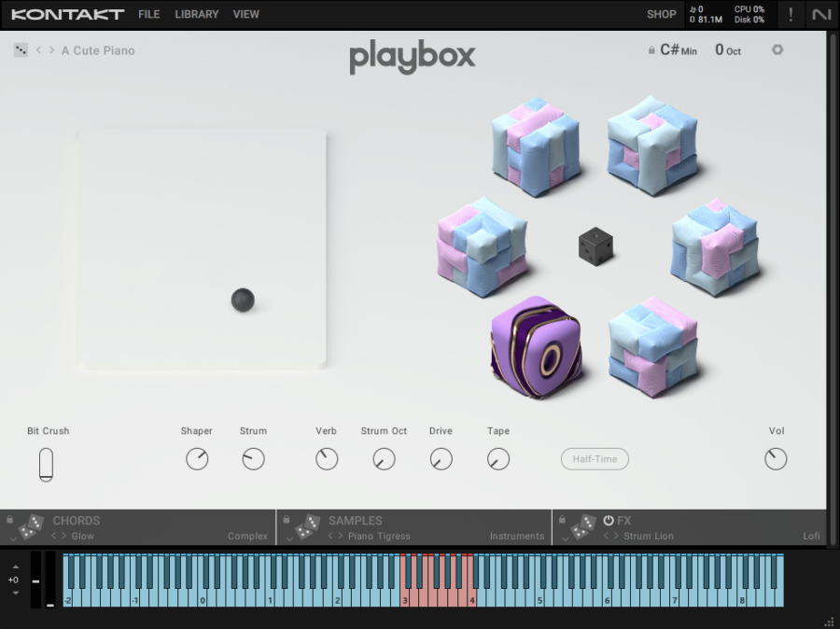Click the SHOP button
The image size is (840, 629).
pos(661,14)
